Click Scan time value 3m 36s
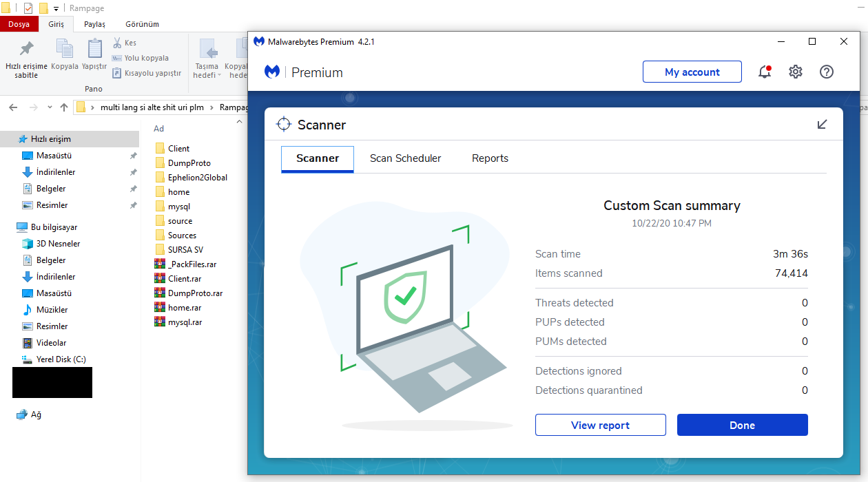This screenshot has width=868, height=482. 790,254
